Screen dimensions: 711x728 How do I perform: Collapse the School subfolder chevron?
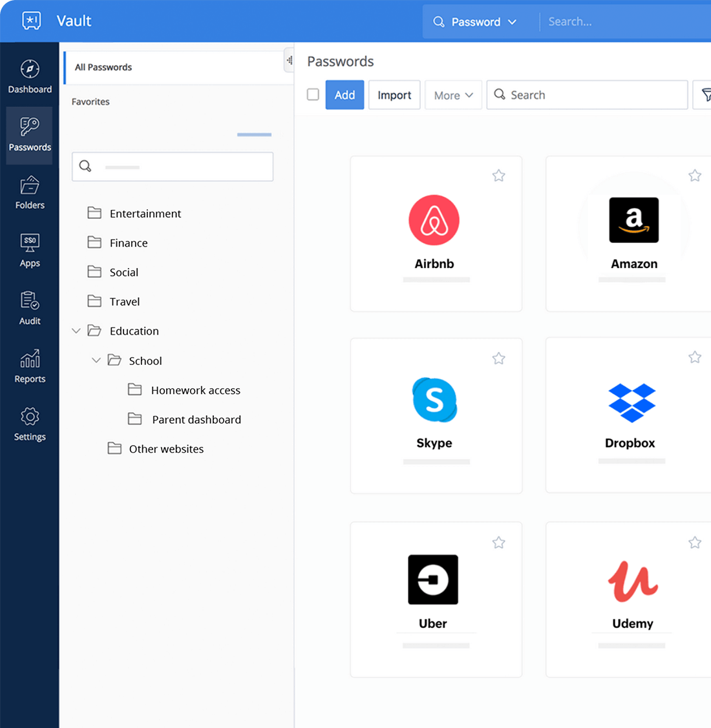point(96,360)
